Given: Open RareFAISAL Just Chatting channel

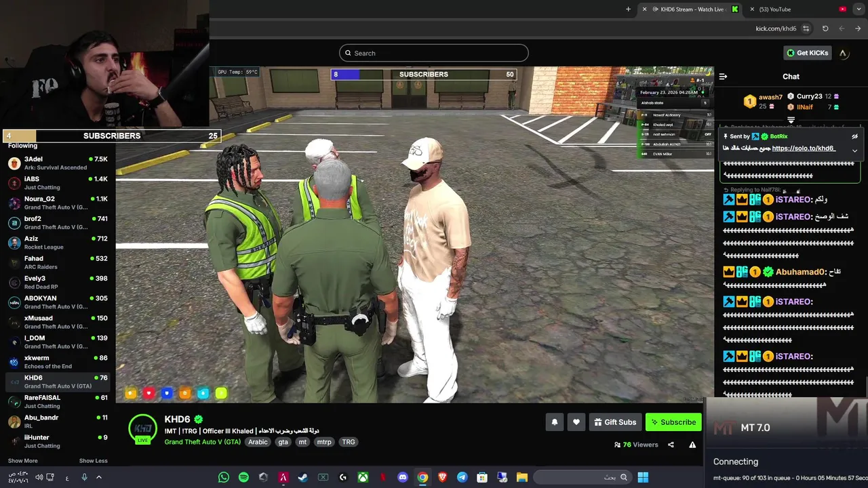Looking at the screenshot, I should click(58, 401).
